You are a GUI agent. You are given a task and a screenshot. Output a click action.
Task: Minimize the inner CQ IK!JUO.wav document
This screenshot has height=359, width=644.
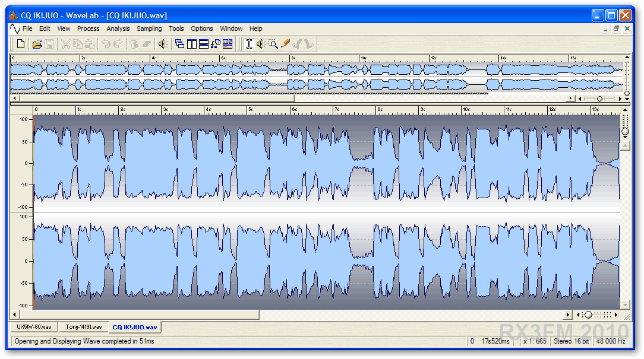click(605, 28)
